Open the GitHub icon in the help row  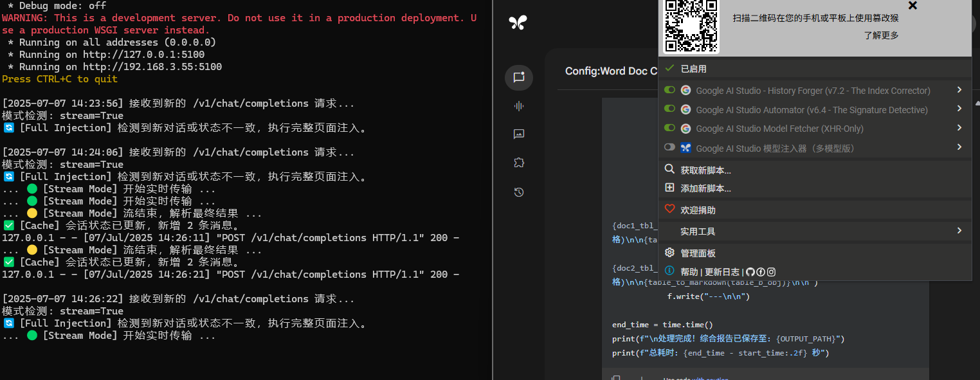750,272
